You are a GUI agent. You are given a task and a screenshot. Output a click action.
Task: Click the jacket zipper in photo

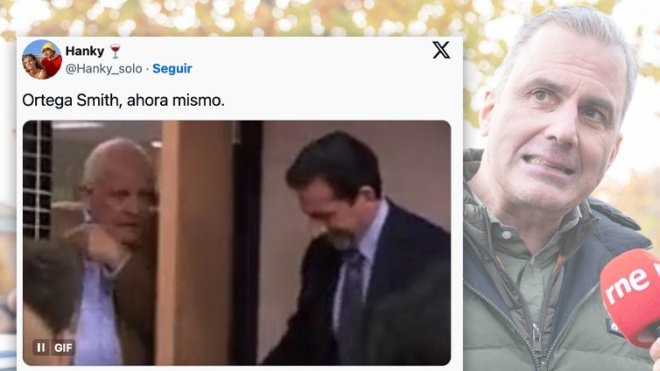(x=535, y=341)
